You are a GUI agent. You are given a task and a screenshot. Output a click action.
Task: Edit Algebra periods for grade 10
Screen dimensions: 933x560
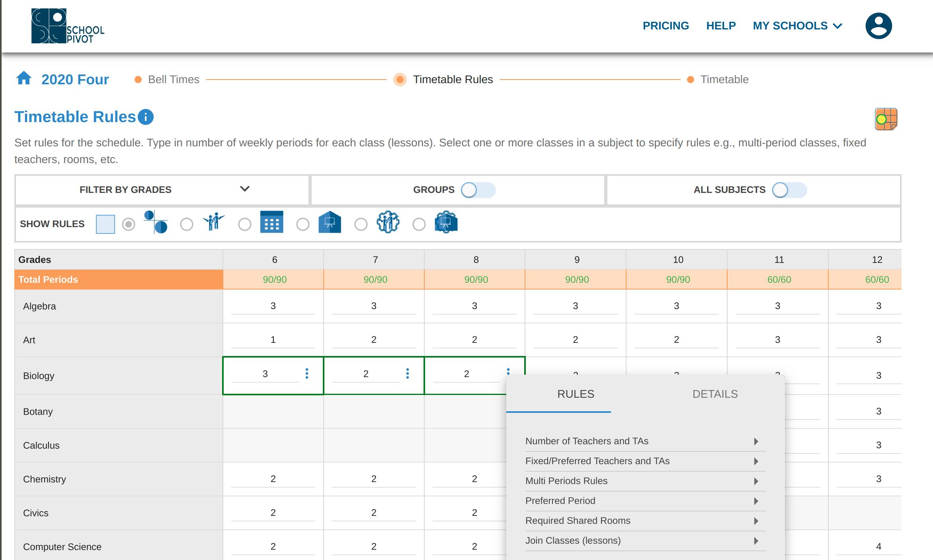coord(676,306)
